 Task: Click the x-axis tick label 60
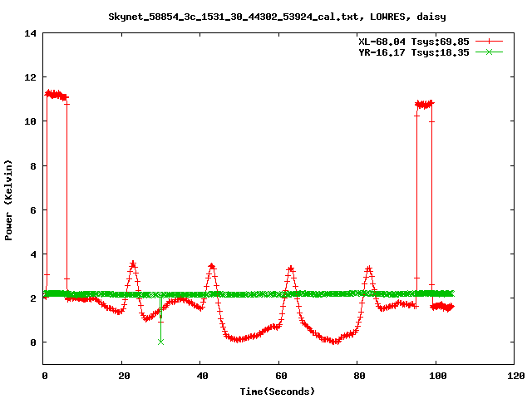coord(281,376)
